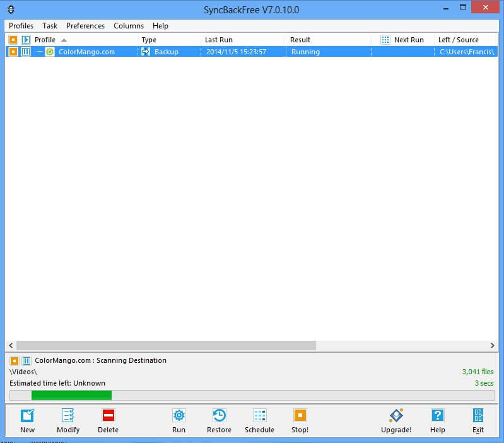Click the Upgrade! icon

click(396, 416)
